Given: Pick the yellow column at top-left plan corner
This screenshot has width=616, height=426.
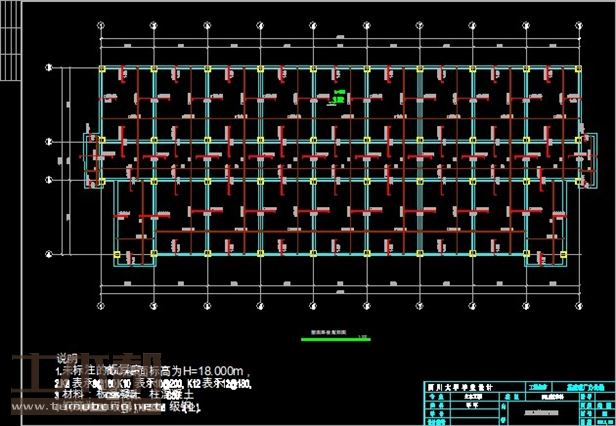Looking at the screenshot, I should [x=102, y=70].
